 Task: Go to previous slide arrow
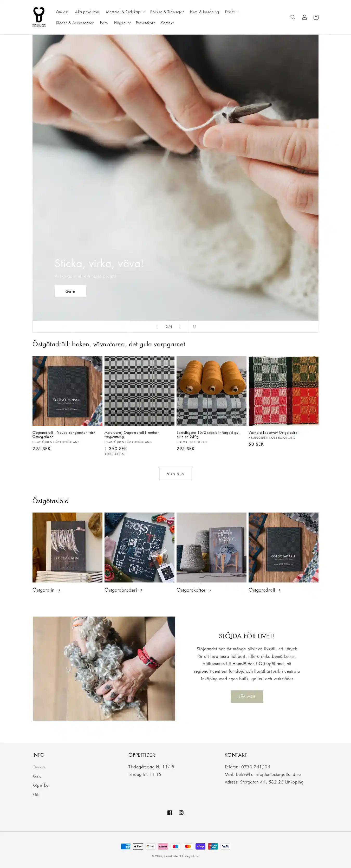(x=157, y=327)
